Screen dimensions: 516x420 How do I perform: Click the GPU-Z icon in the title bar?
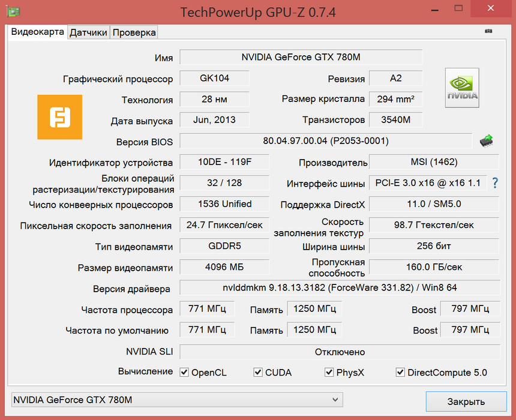pyautogui.click(x=13, y=11)
